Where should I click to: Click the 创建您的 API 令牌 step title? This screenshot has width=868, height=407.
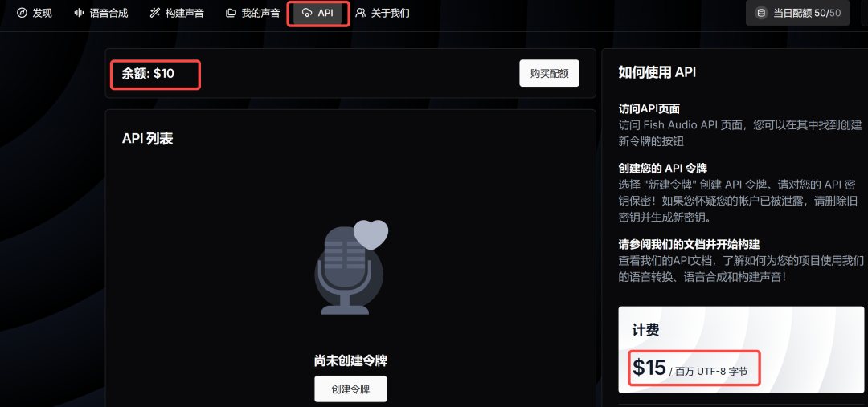pyautogui.click(x=662, y=168)
